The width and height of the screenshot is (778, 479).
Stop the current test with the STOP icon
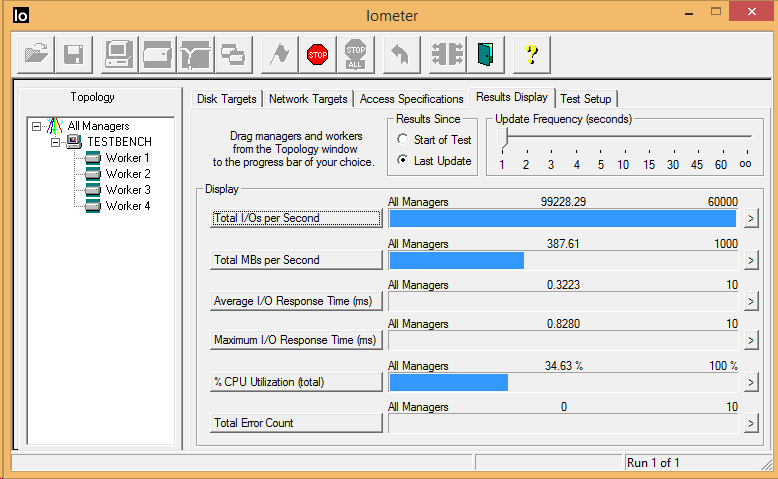tap(318, 54)
